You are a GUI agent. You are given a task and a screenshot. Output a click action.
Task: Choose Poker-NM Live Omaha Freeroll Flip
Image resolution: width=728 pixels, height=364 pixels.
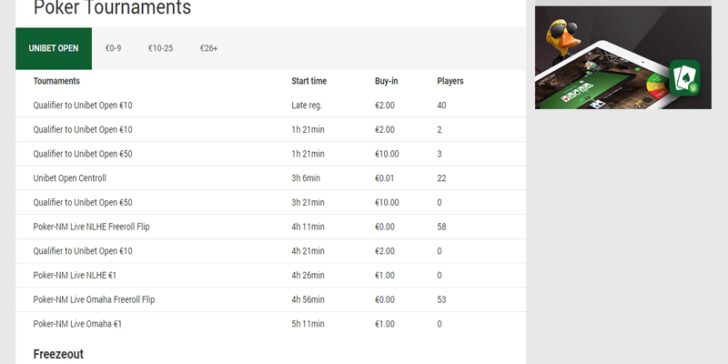click(x=271, y=299)
